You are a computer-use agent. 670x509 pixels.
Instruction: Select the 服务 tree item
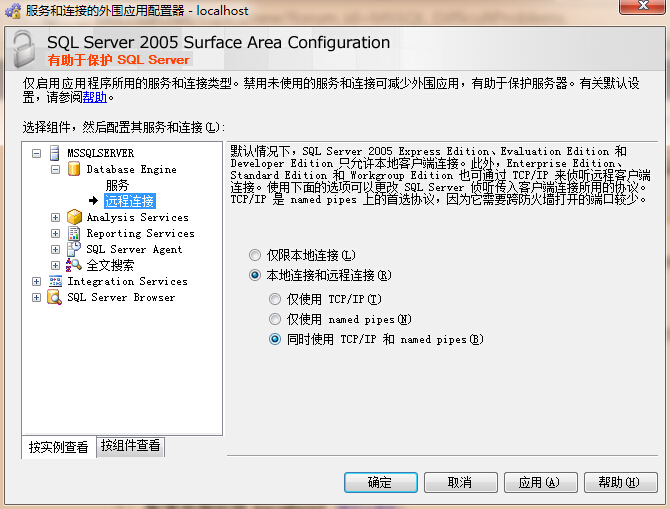coord(118,185)
